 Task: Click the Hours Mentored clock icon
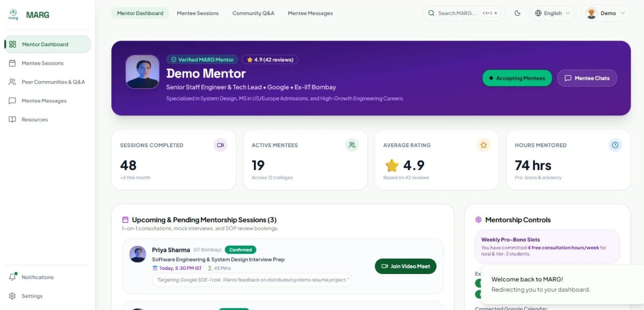[x=615, y=145]
